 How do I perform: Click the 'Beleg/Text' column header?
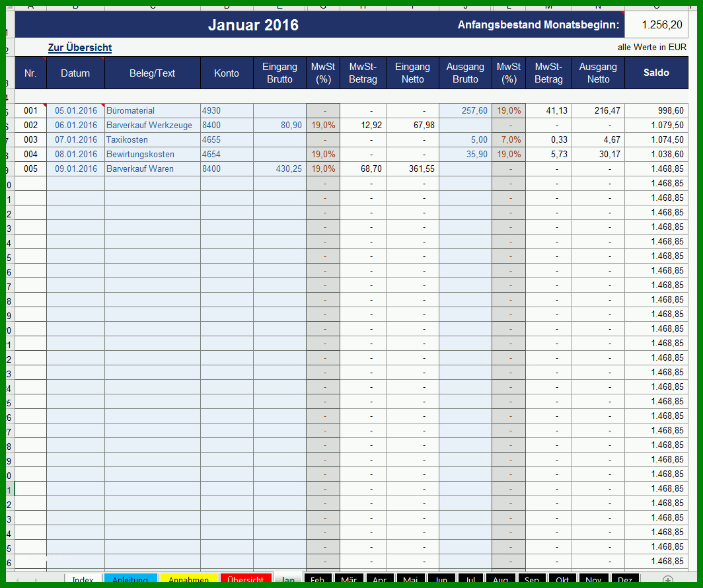[153, 73]
